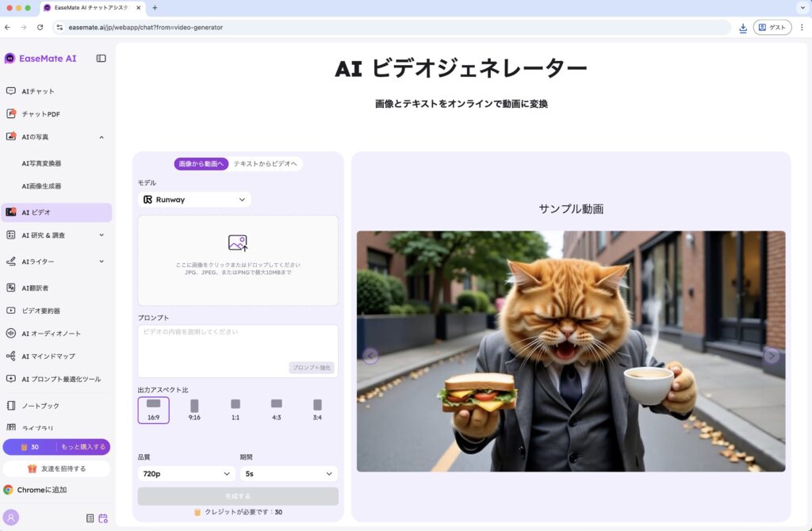
Task: Click the 友達を招待する button
Action: click(x=56, y=468)
